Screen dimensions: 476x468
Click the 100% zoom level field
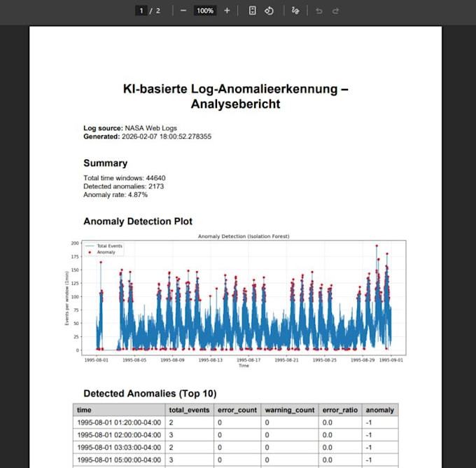pyautogui.click(x=205, y=11)
